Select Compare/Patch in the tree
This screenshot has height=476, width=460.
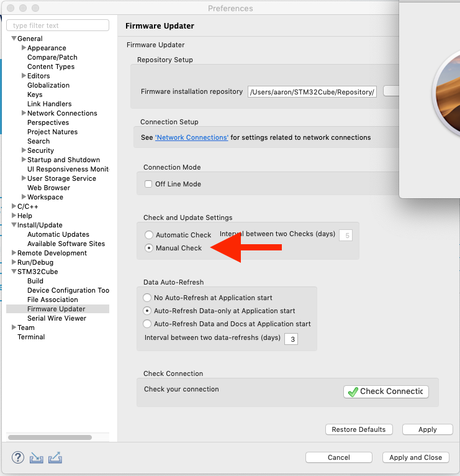pos(52,57)
